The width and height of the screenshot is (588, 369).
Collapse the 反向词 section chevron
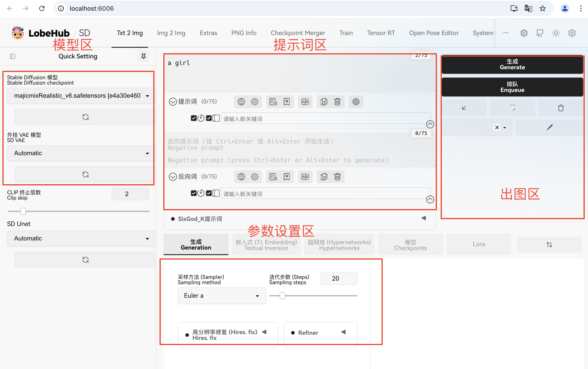click(x=173, y=177)
